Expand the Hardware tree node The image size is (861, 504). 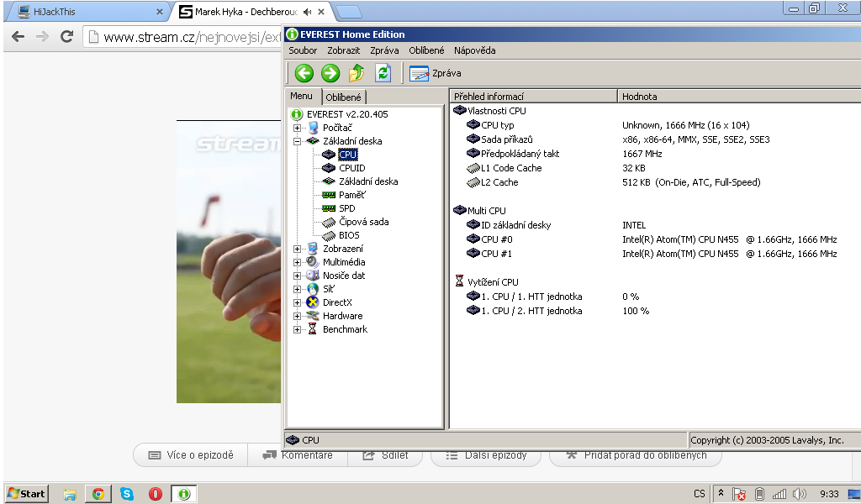tap(297, 316)
